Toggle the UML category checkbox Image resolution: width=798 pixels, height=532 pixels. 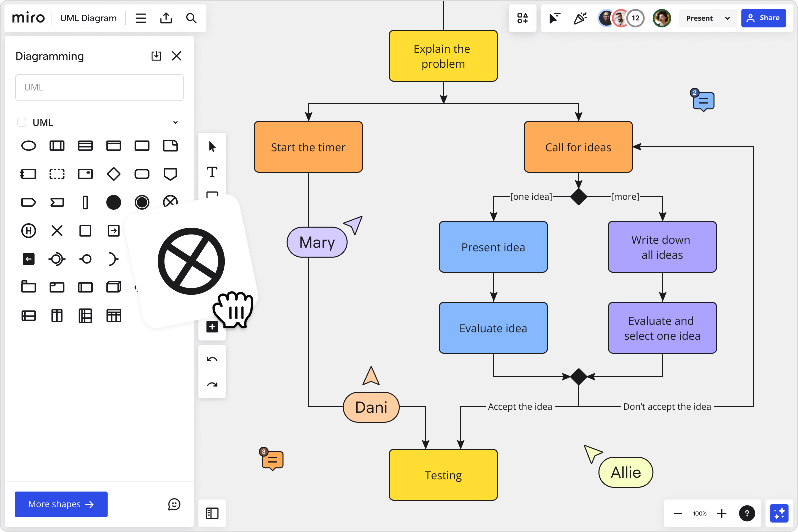pos(22,122)
